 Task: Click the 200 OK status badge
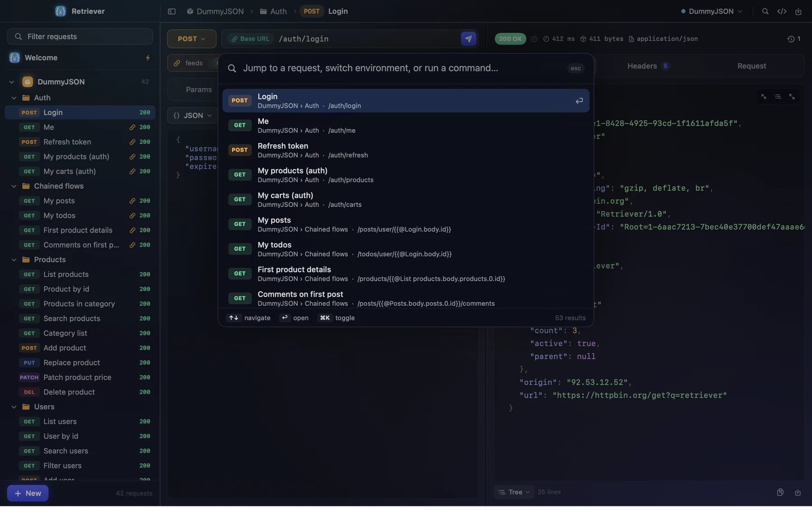[510, 39]
